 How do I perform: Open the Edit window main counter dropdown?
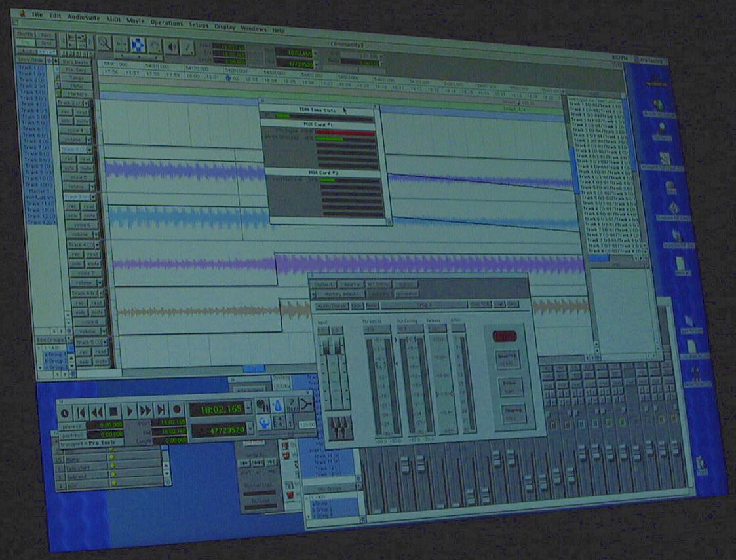[x=315, y=54]
